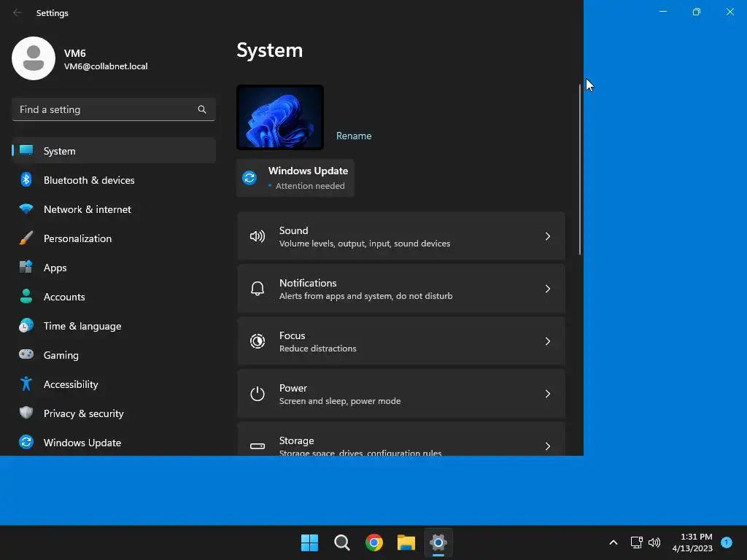Open Network & internet settings
747x560 pixels.
[x=114, y=209]
